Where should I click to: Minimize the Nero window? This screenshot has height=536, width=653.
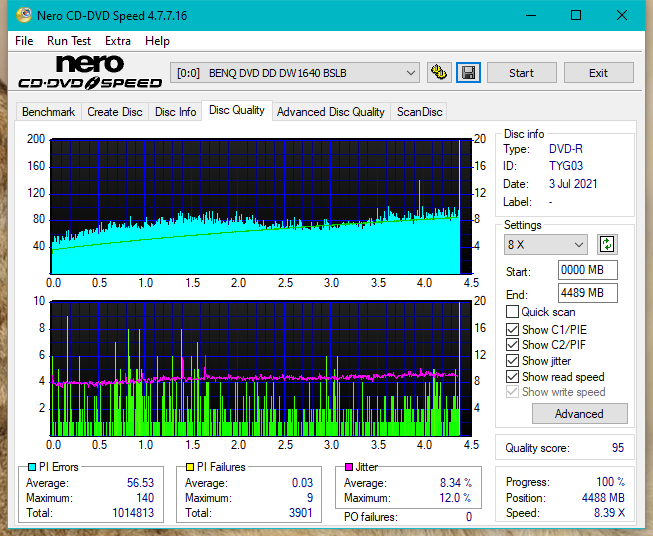pos(531,15)
